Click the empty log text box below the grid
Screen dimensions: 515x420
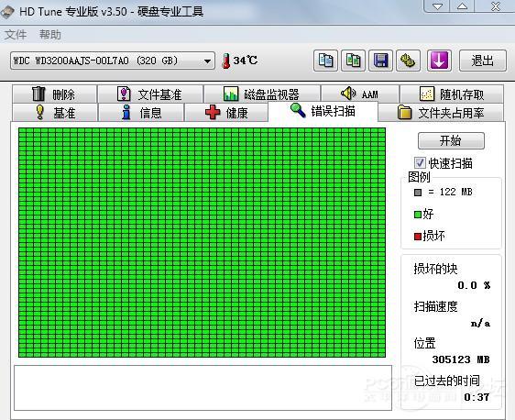tap(203, 388)
